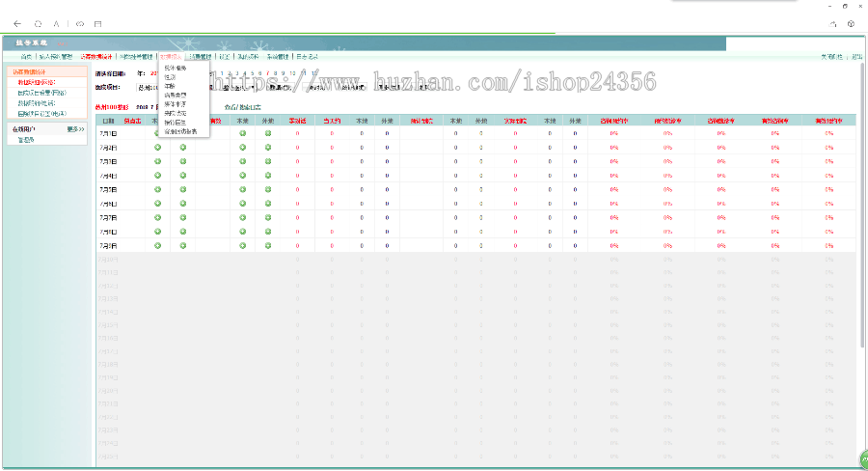Screen dimensions: 868x471
Task: Click the share icon in browser toolbar
Action: pos(832,24)
